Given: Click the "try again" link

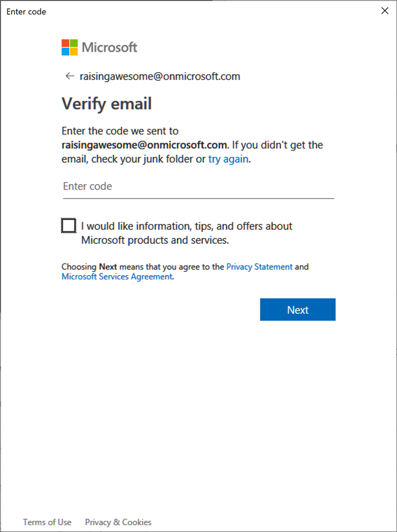Looking at the screenshot, I should (228, 159).
